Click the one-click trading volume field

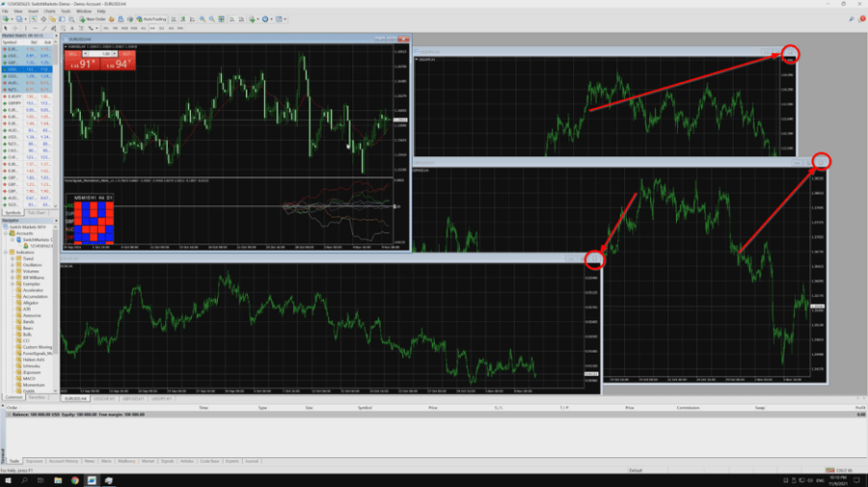pyautogui.click(x=102, y=54)
